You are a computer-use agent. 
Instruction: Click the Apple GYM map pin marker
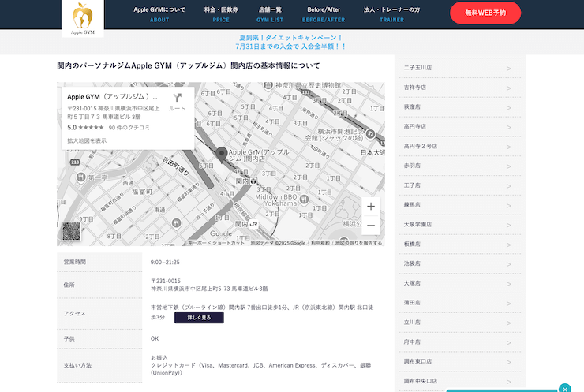(x=222, y=155)
